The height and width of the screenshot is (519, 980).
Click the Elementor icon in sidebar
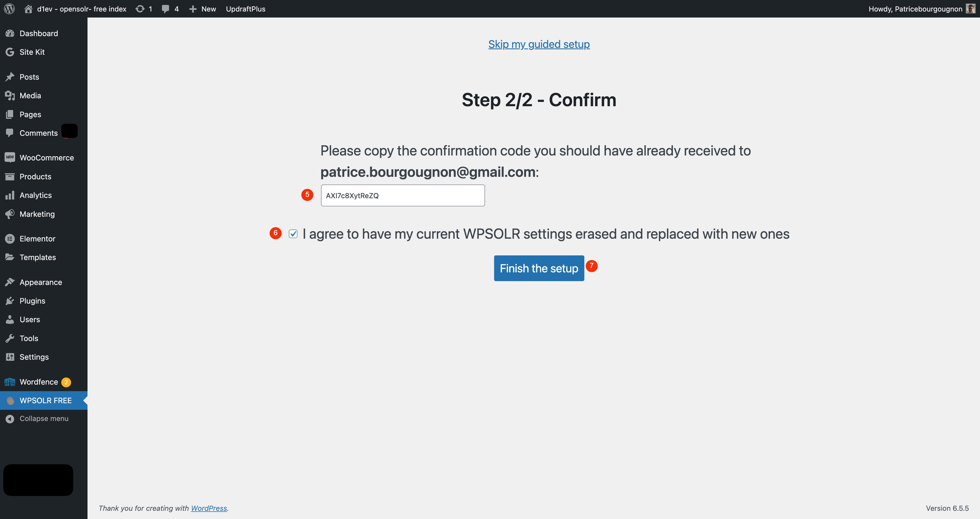pyautogui.click(x=10, y=239)
